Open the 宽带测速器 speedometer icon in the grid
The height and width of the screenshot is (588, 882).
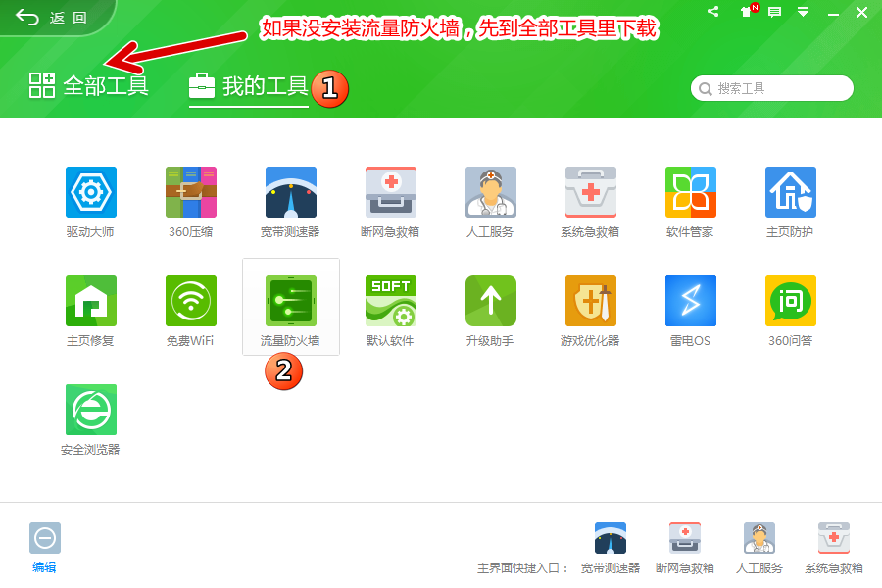pyautogui.click(x=291, y=192)
